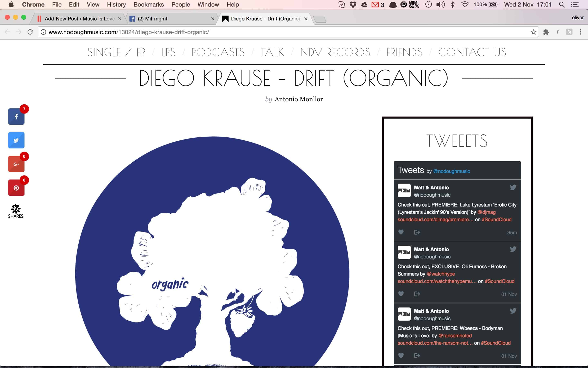The height and width of the screenshot is (368, 588).
Task: Open the 35m timestamp on first tweet
Action: point(512,232)
